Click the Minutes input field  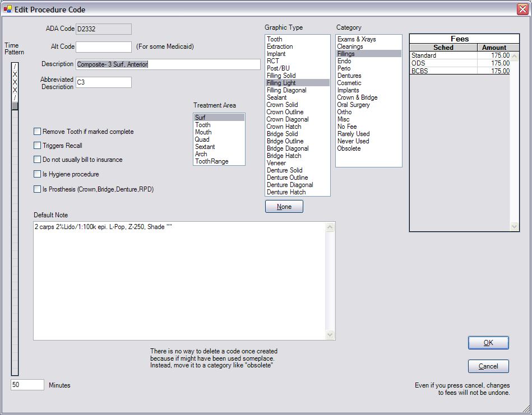[x=27, y=385]
